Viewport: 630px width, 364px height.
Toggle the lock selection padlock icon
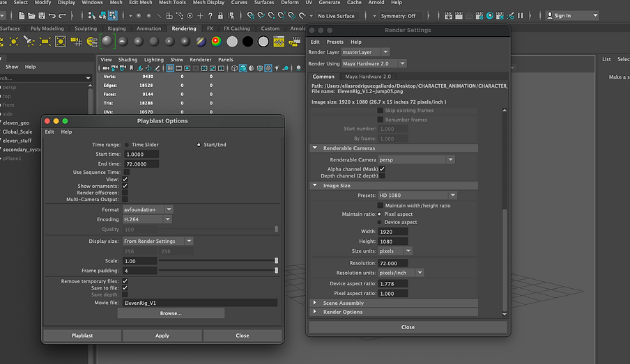pos(220,15)
